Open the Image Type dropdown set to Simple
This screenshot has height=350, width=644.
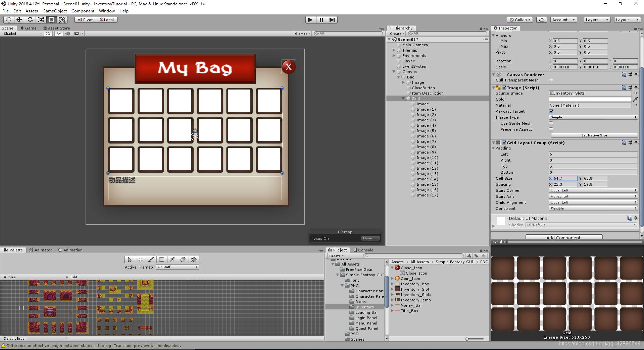(x=593, y=117)
